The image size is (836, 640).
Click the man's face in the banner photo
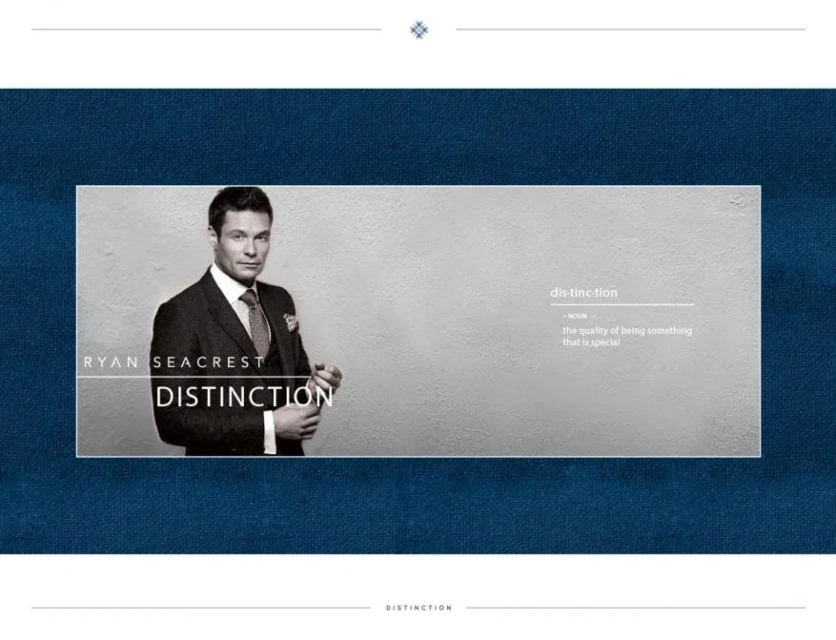(241, 241)
